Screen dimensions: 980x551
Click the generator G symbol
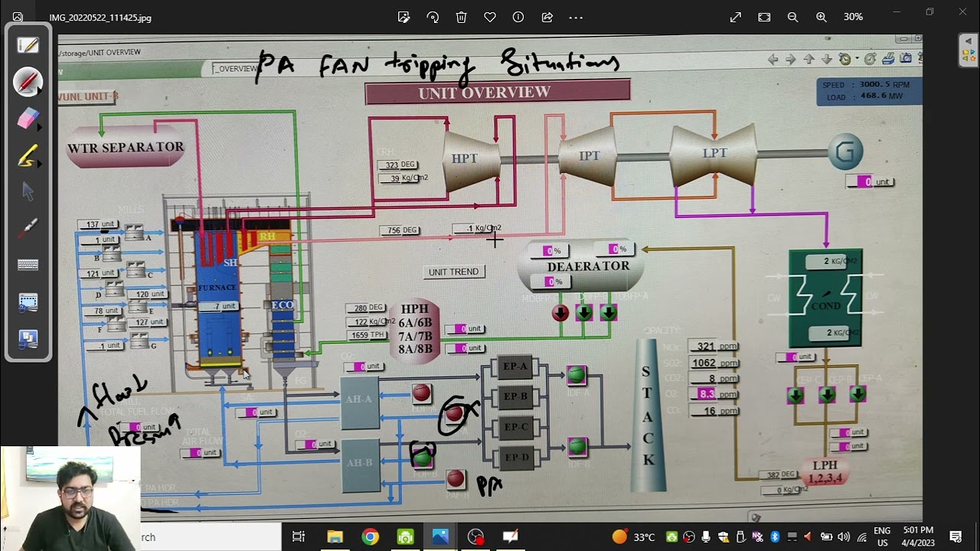(x=846, y=152)
